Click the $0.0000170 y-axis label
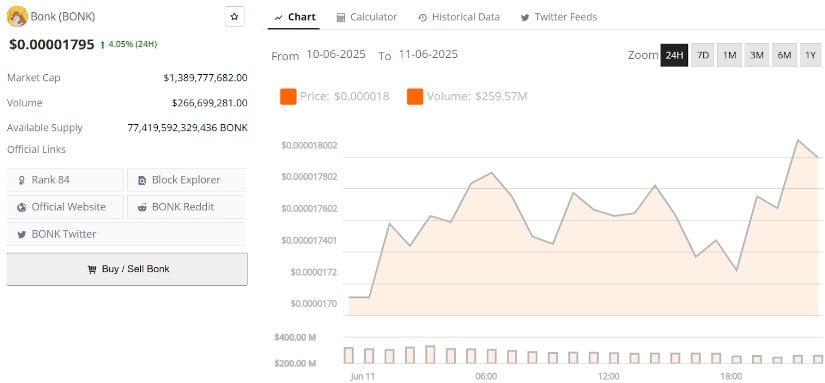This screenshot has width=825, height=383. click(314, 304)
